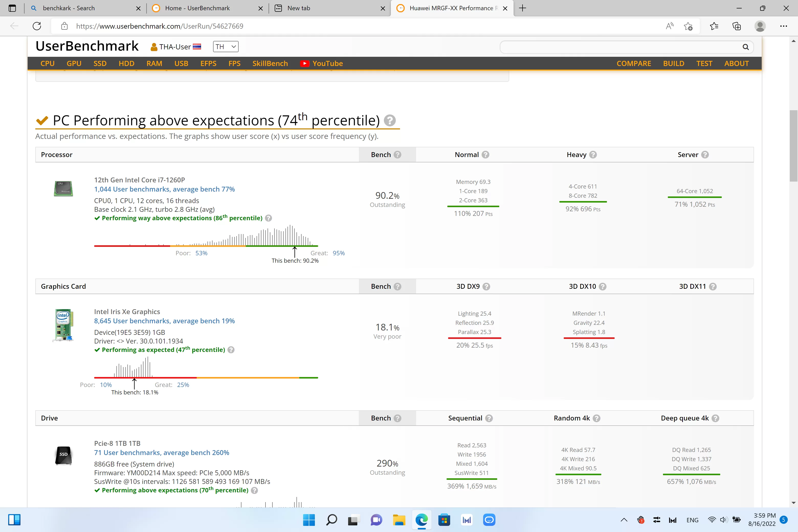Viewport: 798px width, 532px height.
Task: Open the Edge profile avatar icon
Action: (760, 26)
